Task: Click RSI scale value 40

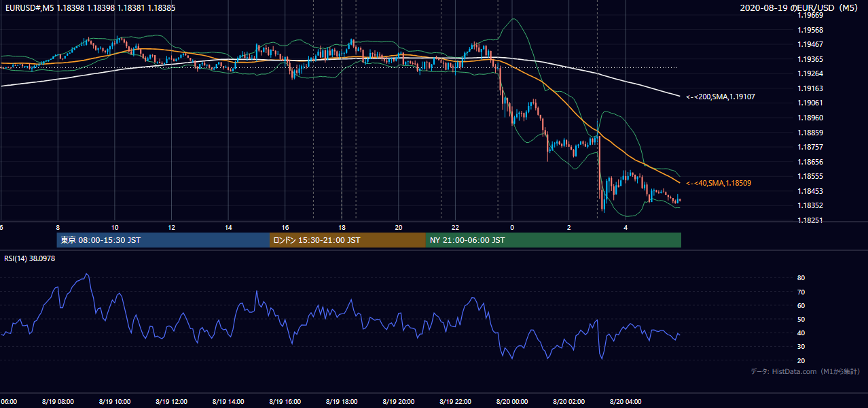Action: pos(801,333)
